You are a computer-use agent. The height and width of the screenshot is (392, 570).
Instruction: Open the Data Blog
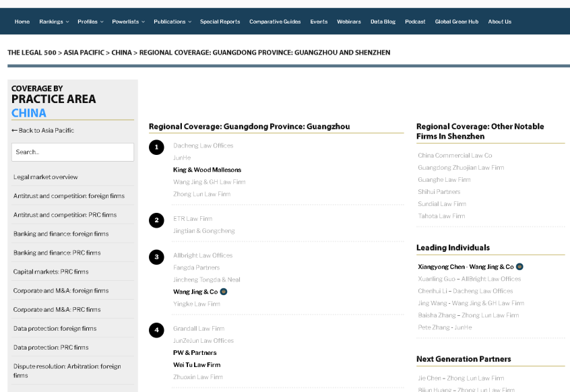[383, 22]
